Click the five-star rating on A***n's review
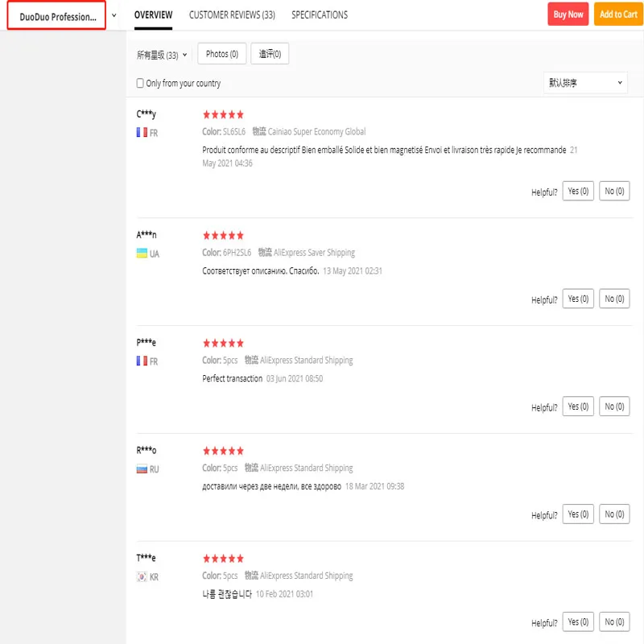The width and height of the screenshot is (644, 644). pos(223,235)
